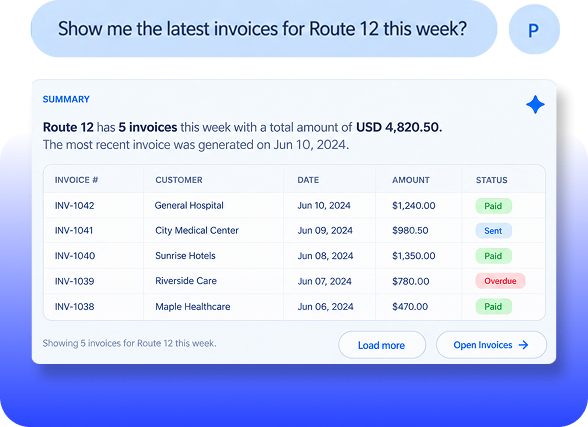Click the Paid badge for INV-1040
This screenshot has height=427, width=588.
coord(494,256)
